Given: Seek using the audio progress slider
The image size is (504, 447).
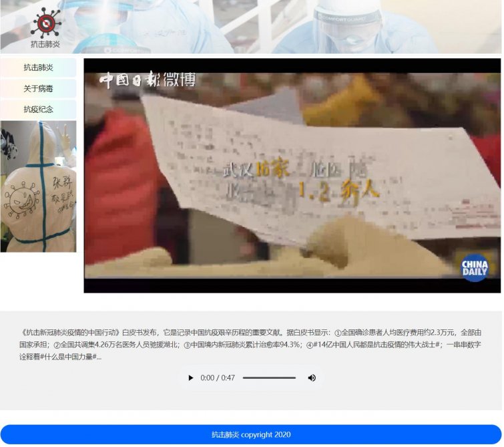Looking at the screenshot, I should click(269, 378).
